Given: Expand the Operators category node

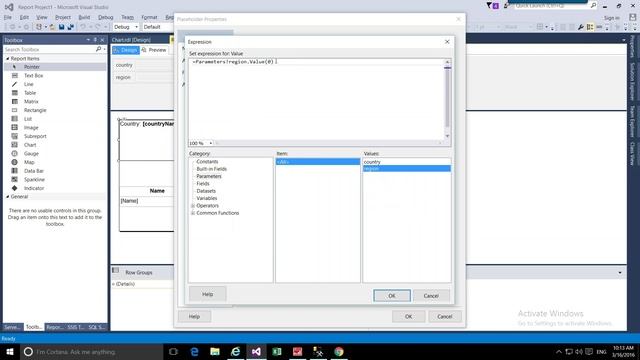Looking at the screenshot, I should tap(193, 206).
